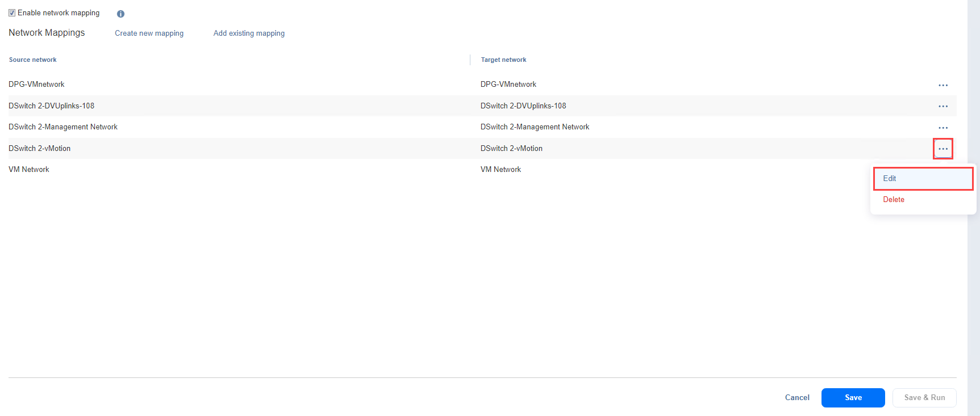Screen dimensions: 980x416
Task: Choose Edit from the context menu
Action: click(890, 178)
